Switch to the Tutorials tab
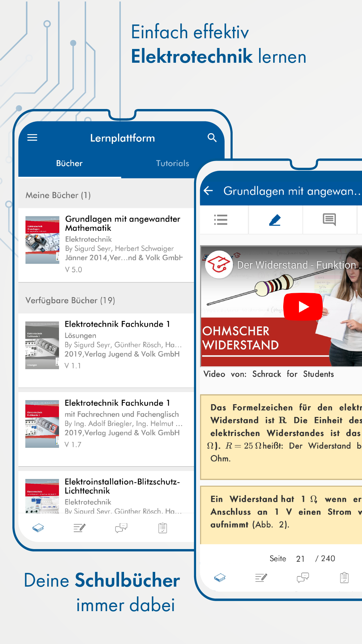 click(x=172, y=163)
